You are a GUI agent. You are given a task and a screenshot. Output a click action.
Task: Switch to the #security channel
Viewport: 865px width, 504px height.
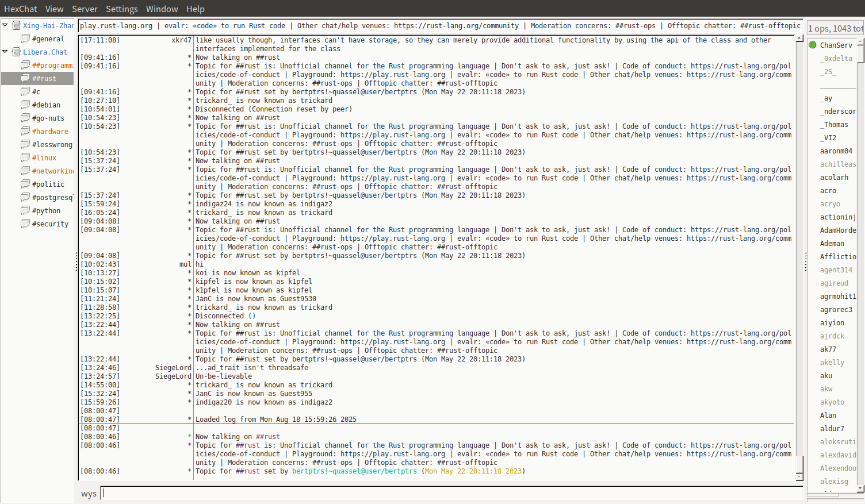tap(51, 224)
